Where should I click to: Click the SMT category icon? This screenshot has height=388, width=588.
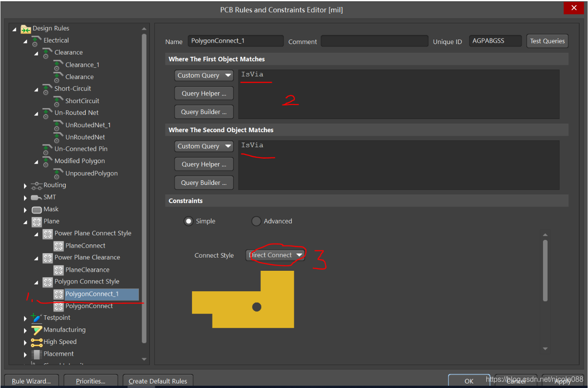pos(37,198)
